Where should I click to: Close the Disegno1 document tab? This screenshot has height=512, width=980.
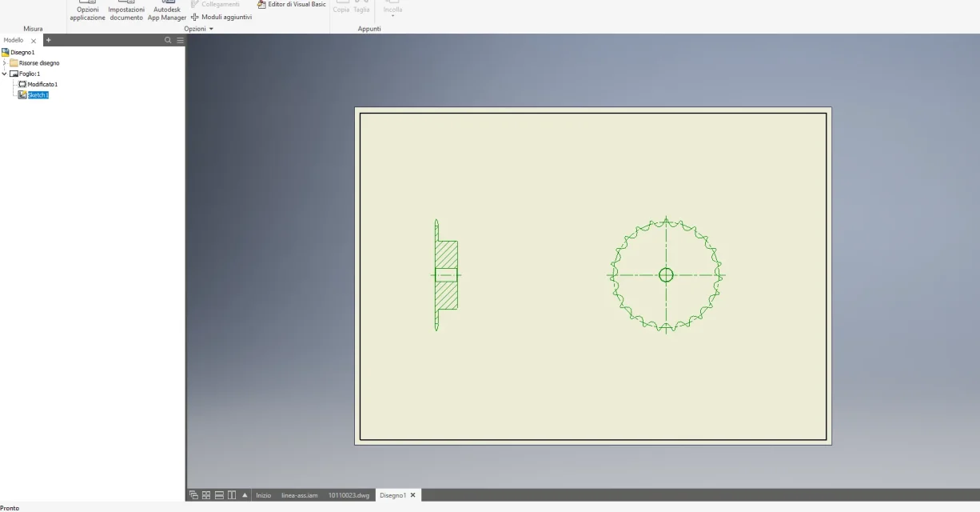(x=413, y=495)
